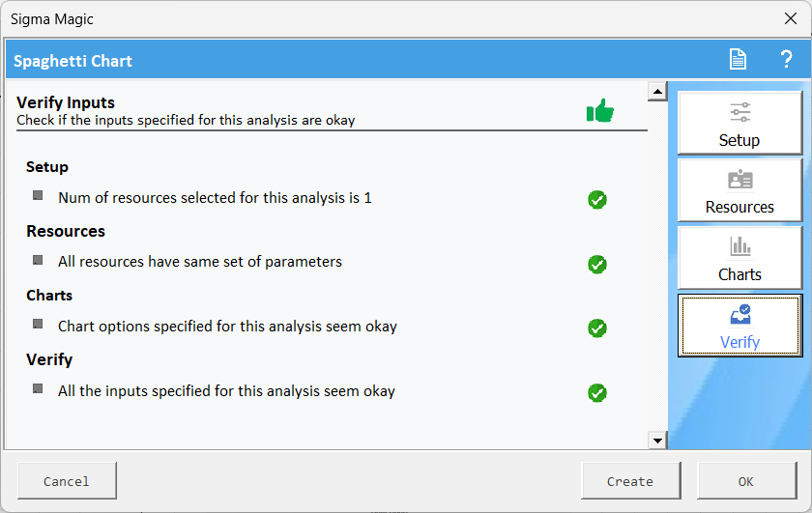Image resolution: width=812 pixels, height=513 pixels.
Task: Confirm with the OK button
Action: click(745, 481)
